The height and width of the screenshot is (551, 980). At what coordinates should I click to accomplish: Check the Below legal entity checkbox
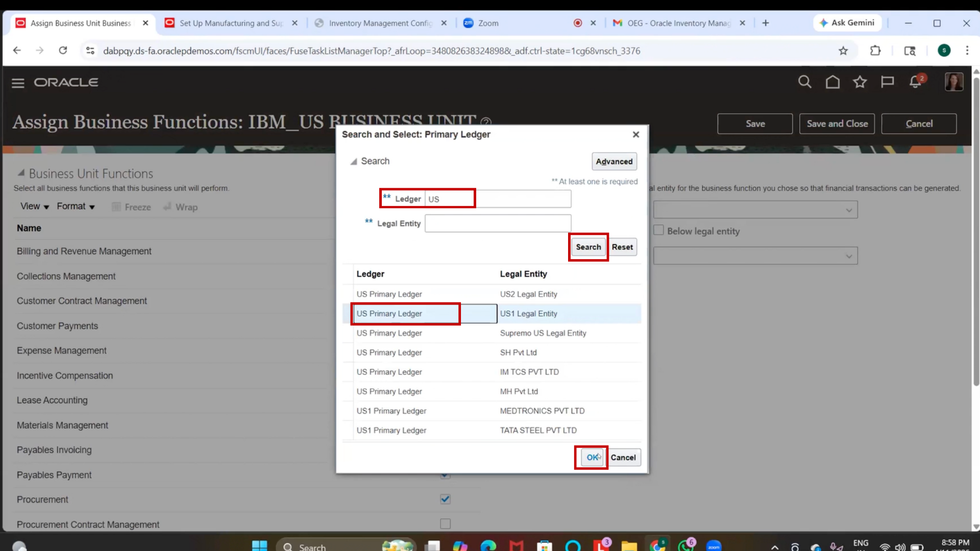click(658, 231)
